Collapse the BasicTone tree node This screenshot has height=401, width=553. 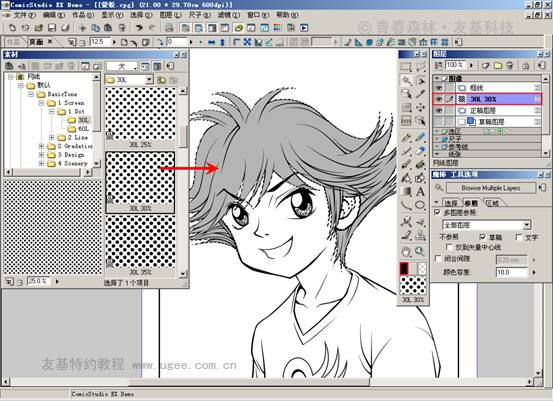[31, 94]
